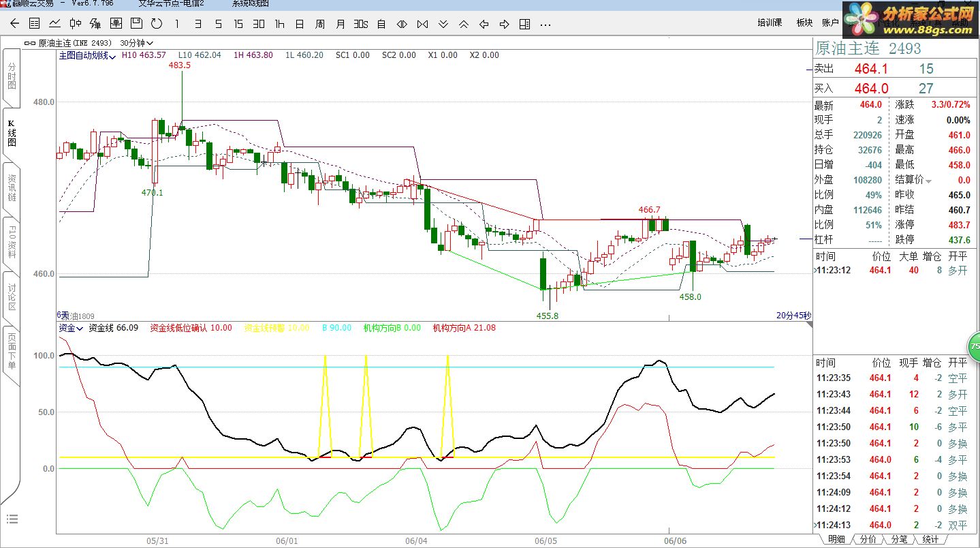Viewport: 980px width, 548px height.
Task: Click the double chevron down icon
Action: coord(443,24)
